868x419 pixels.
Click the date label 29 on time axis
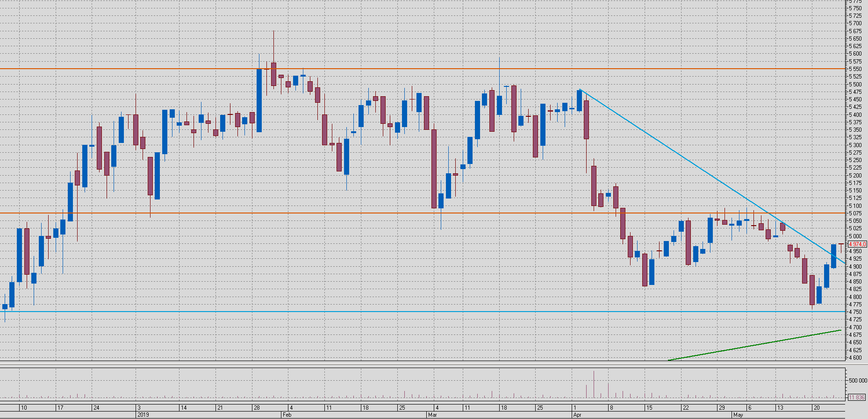click(722, 408)
